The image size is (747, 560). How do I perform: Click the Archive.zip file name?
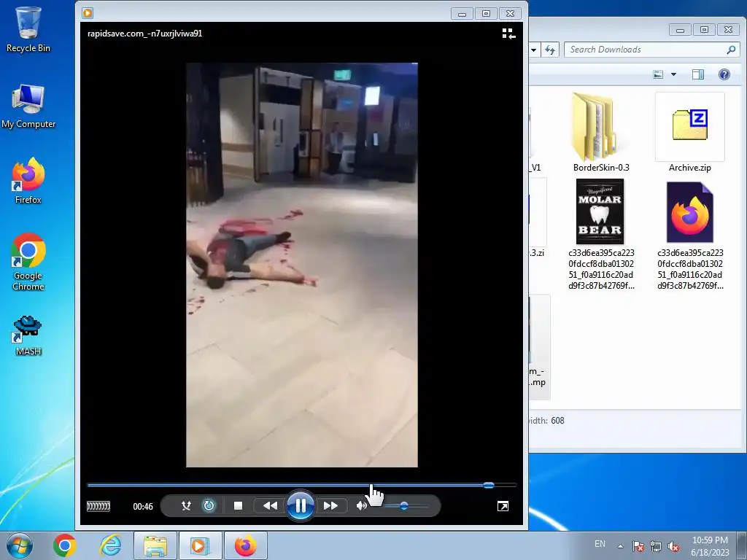[690, 168]
